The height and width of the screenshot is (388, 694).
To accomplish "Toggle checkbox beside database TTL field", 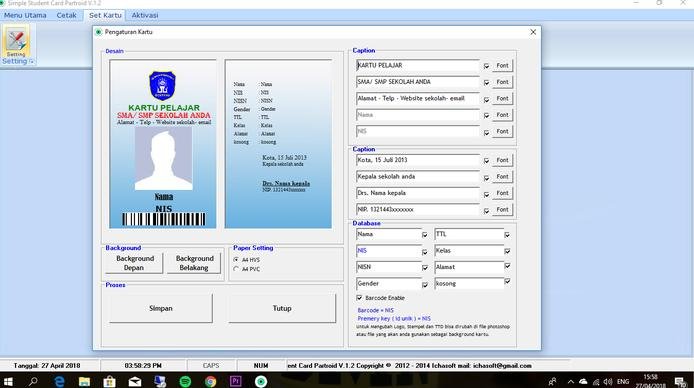I will click(507, 235).
